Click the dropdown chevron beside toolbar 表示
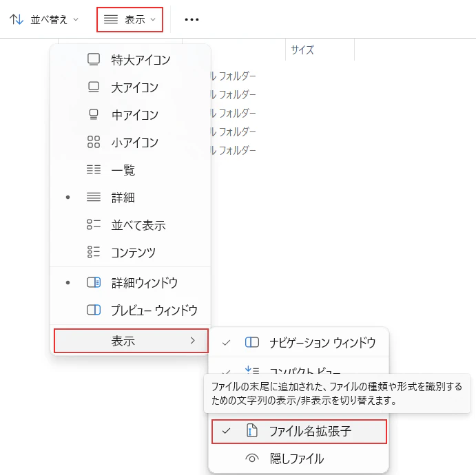Viewport: 476px width, 475px height. pyautogui.click(x=153, y=20)
